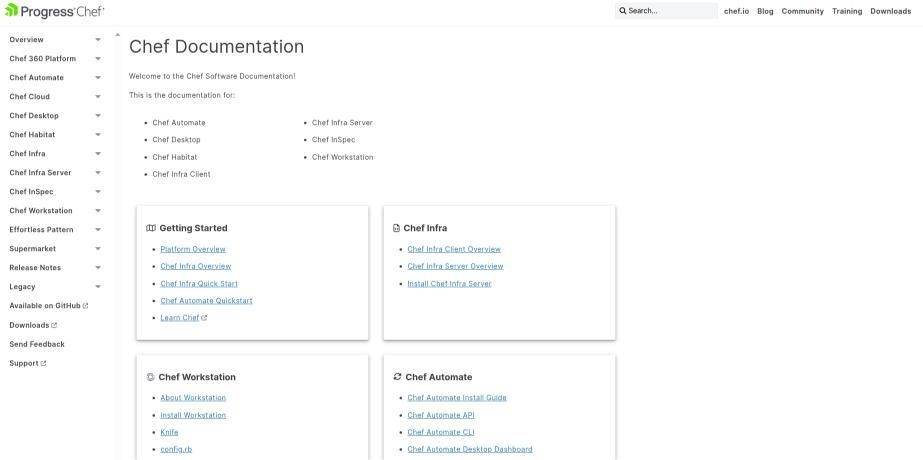Click the magnifier icon in search box
The width and height of the screenshot is (923, 460).
coord(623,11)
